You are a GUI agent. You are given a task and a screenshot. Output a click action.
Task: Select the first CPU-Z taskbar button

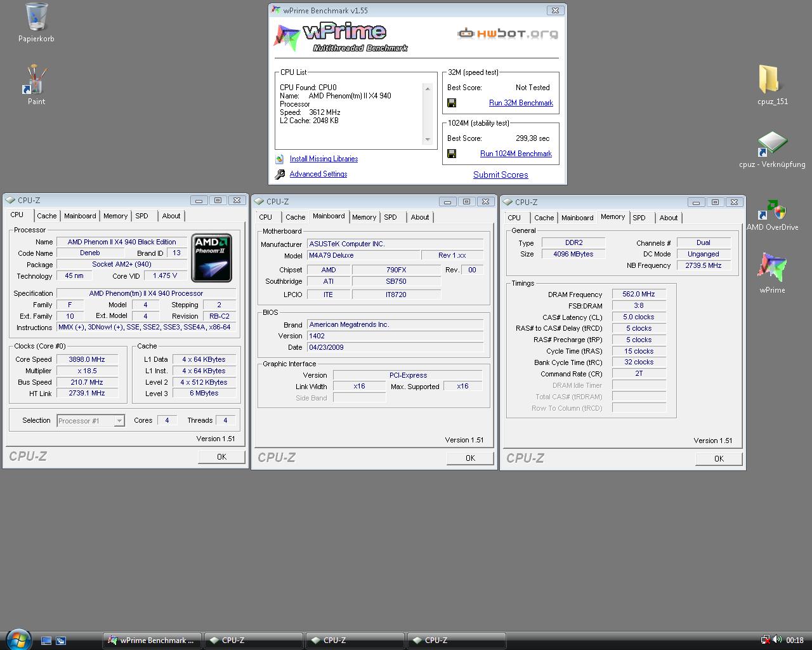click(x=253, y=640)
